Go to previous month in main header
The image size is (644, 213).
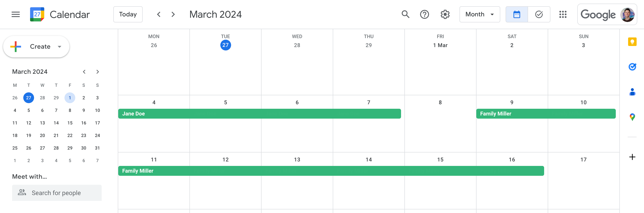click(159, 15)
